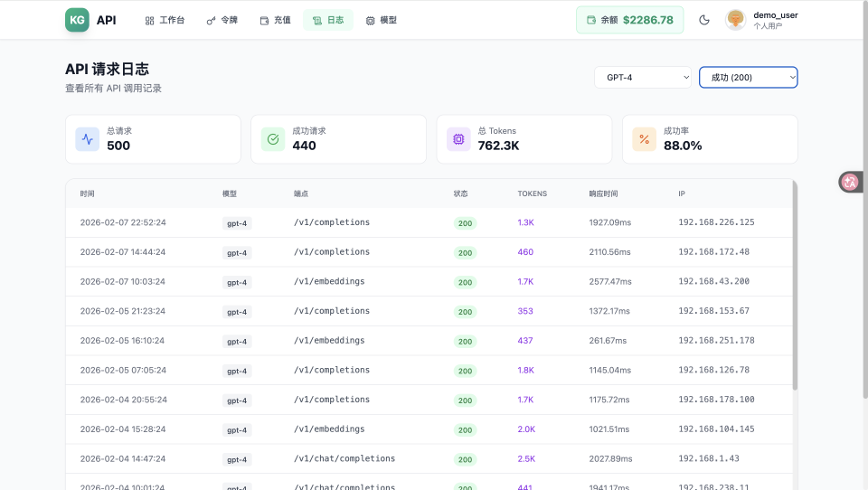Click the 成功率 percent icon

pos(645,139)
